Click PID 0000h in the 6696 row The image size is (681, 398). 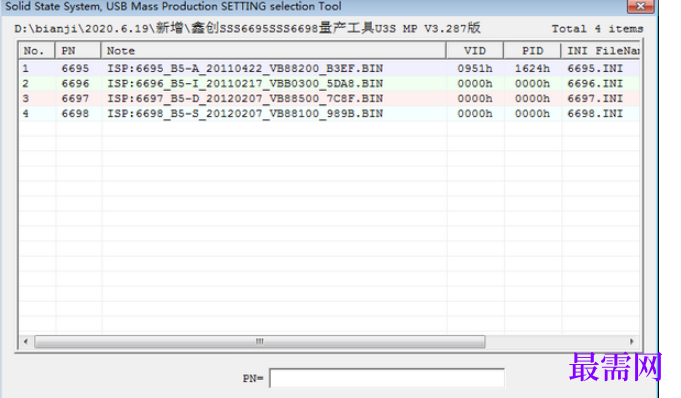(x=532, y=83)
